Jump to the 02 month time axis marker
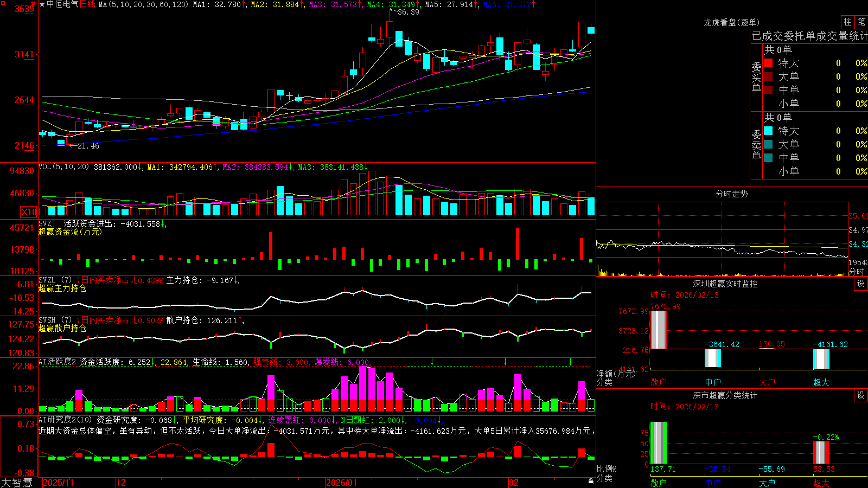Viewport: 868px width, 488px height. pyautogui.click(x=514, y=483)
